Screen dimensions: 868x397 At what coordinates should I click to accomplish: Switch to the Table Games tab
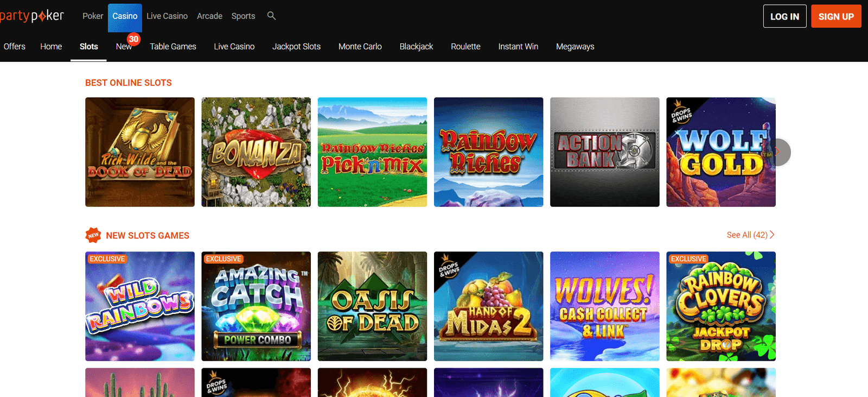tap(173, 47)
